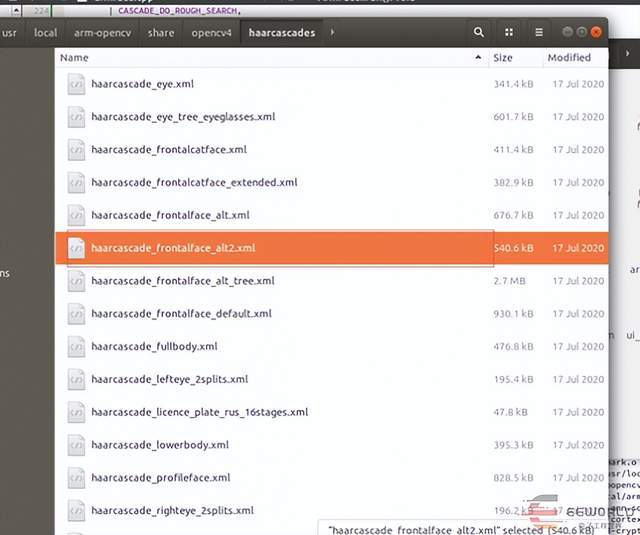
Task: Go to the opencv4 path segment
Action: click(x=211, y=32)
